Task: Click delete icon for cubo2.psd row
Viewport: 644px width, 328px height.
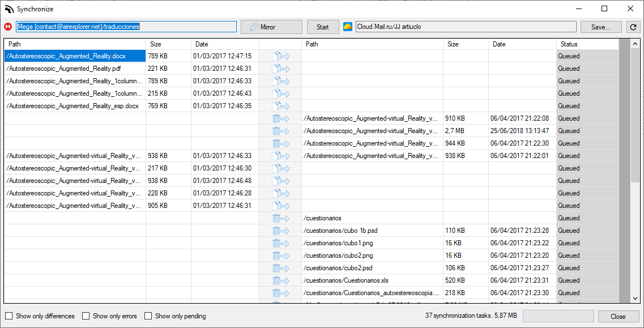Action: (x=282, y=267)
